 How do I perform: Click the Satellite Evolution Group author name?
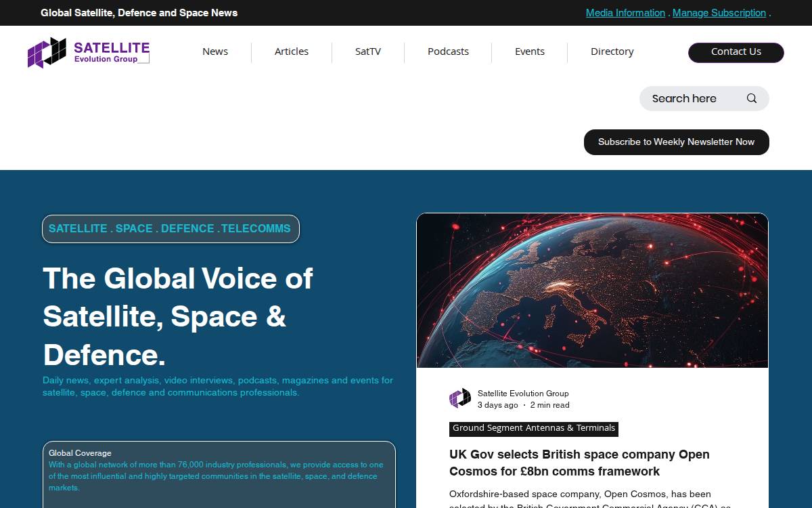[x=523, y=394]
